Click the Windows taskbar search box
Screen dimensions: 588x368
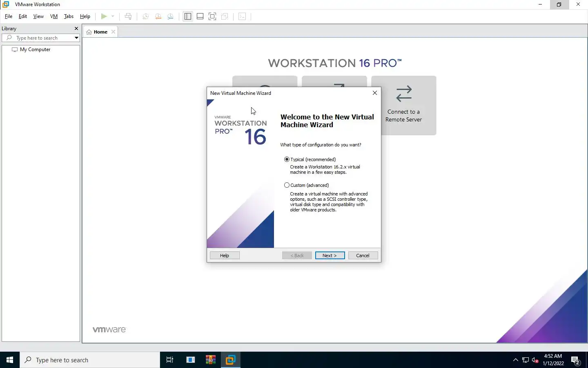[x=90, y=360]
